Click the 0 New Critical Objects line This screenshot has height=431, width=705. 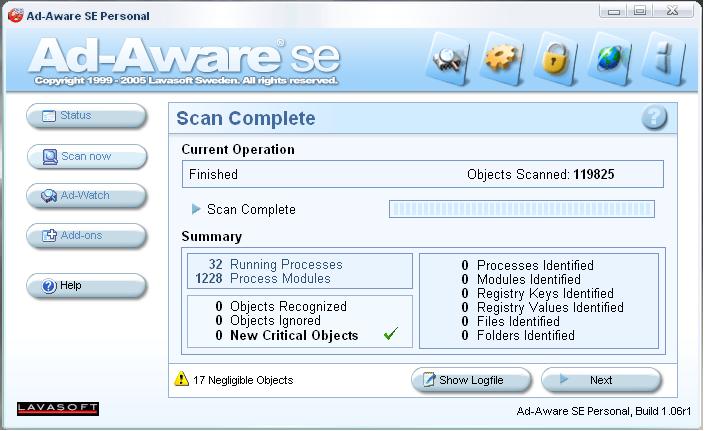287,335
